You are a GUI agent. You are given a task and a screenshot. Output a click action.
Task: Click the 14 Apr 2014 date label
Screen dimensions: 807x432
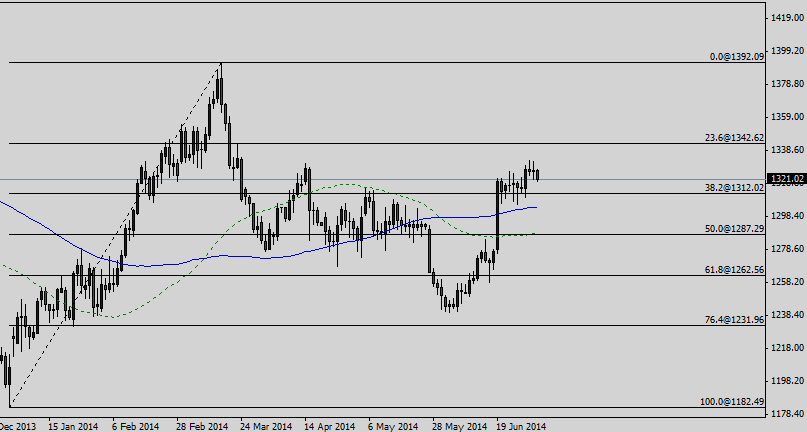(x=330, y=425)
